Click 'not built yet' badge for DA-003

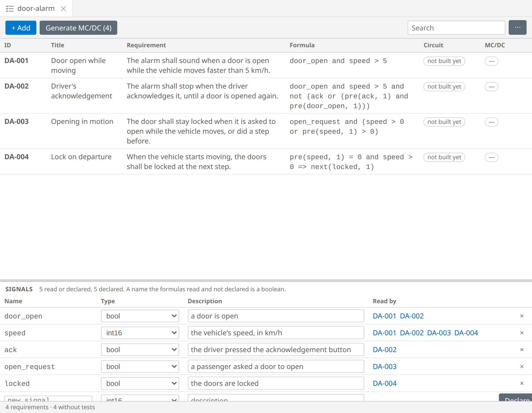pyautogui.click(x=444, y=122)
